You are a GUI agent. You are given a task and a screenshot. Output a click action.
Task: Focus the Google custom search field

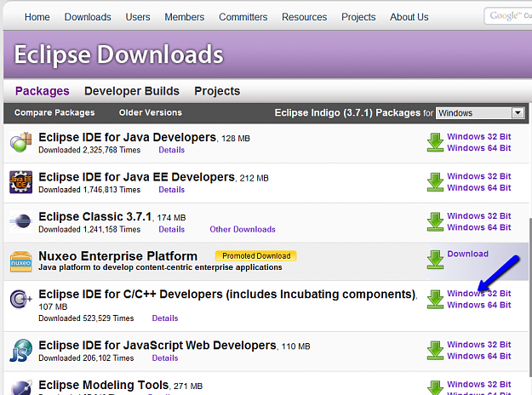pos(508,15)
